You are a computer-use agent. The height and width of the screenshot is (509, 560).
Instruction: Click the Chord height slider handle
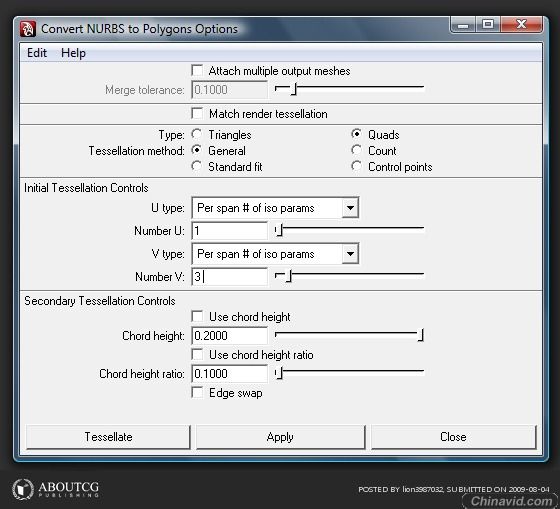421,335
